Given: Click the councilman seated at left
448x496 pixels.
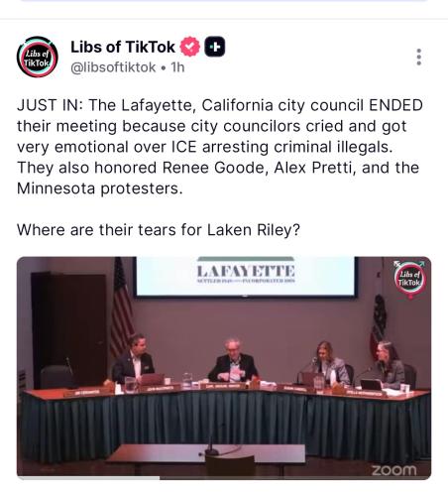Looking at the screenshot, I should click(x=134, y=360).
